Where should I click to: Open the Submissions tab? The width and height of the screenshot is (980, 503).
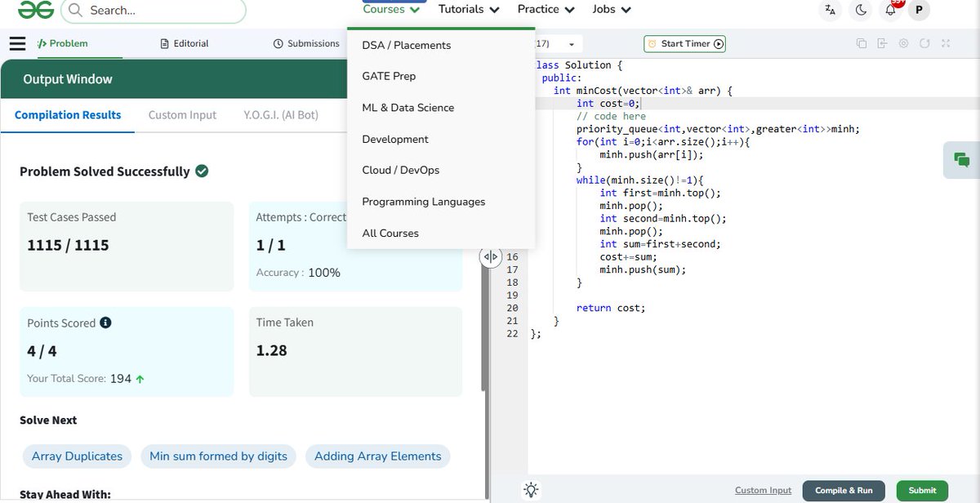click(x=306, y=44)
